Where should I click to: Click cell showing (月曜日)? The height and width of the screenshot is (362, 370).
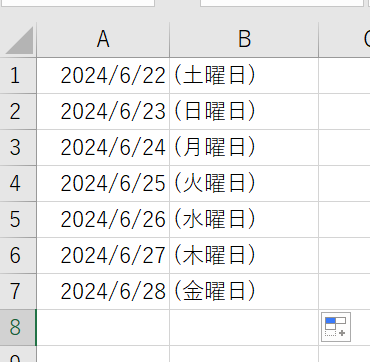[x=244, y=148]
